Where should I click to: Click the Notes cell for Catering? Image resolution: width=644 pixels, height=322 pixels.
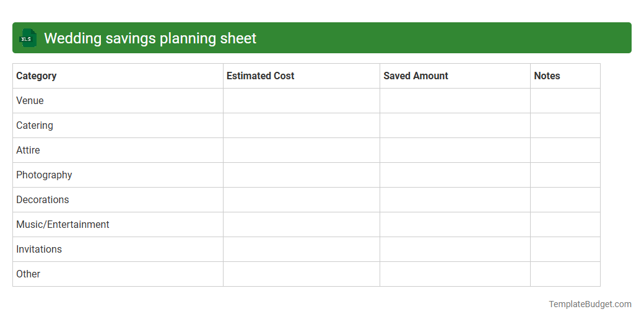click(565, 126)
